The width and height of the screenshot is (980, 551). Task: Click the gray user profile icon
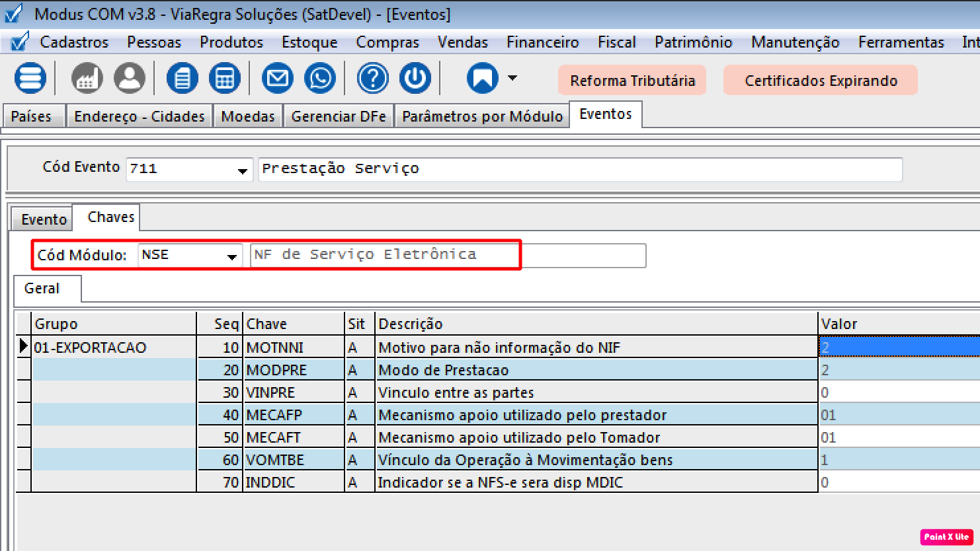click(130, 79)
